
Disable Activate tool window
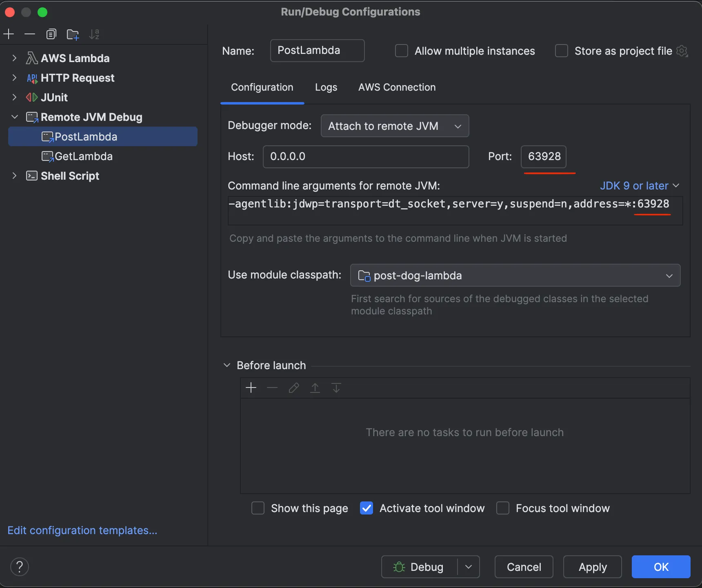(366, 508)
